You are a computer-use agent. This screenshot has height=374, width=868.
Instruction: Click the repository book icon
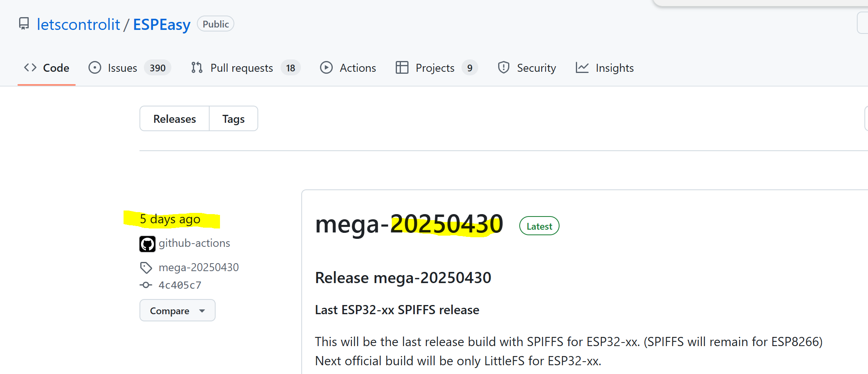coord(24,24)
